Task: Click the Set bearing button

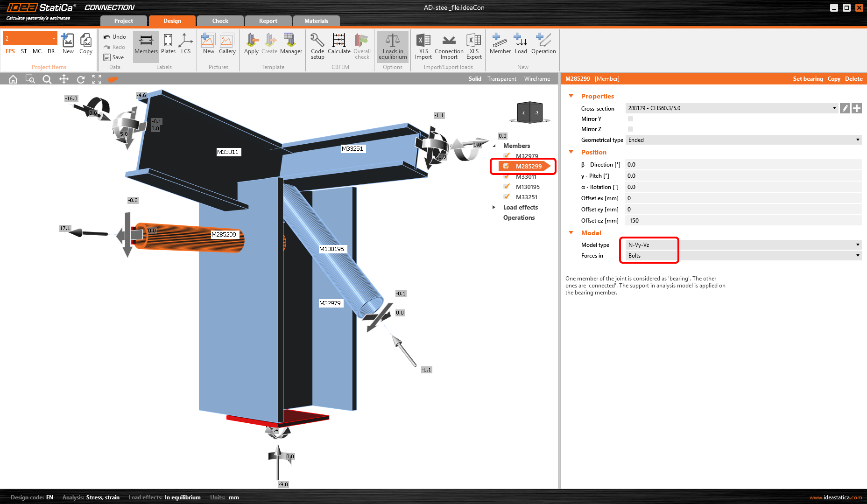Action: pyautogui.click(x=808, y=79)
